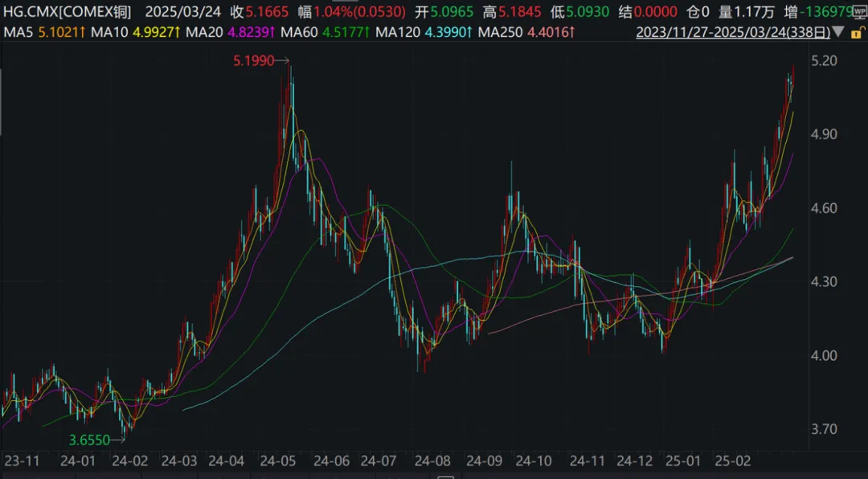Click the 3.6550 low price marker
The image size is (868, 479).
[x=89, y=440]
